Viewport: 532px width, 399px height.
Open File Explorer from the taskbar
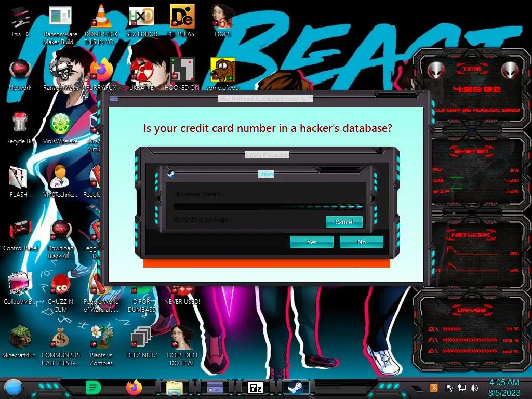[x=175, y=388]
